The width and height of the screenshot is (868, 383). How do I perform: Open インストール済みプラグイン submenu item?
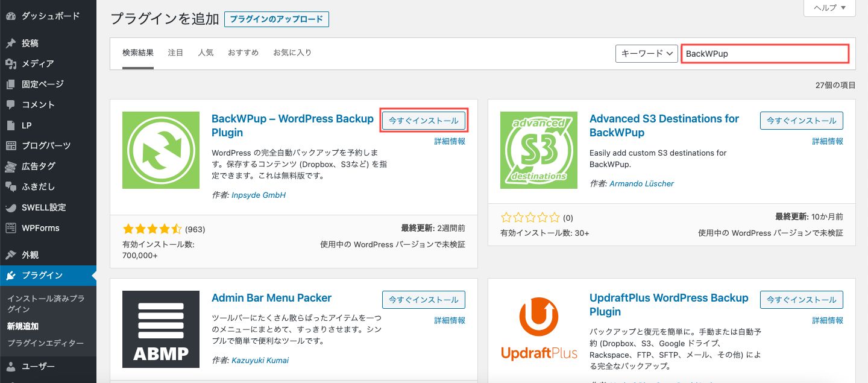(46, 304)
